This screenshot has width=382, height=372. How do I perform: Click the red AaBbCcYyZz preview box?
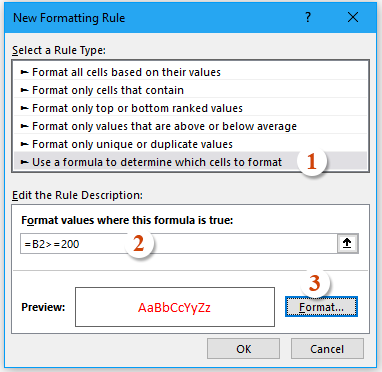click(x=175, y=307)
